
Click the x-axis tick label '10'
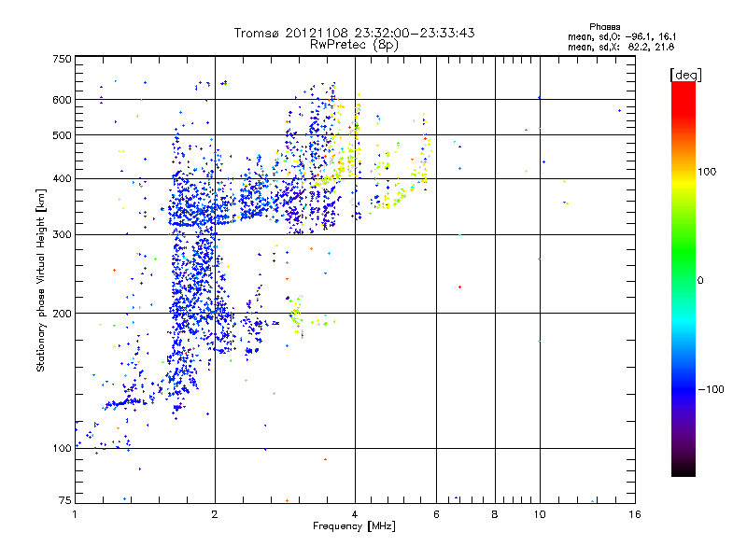click(540, 514)
